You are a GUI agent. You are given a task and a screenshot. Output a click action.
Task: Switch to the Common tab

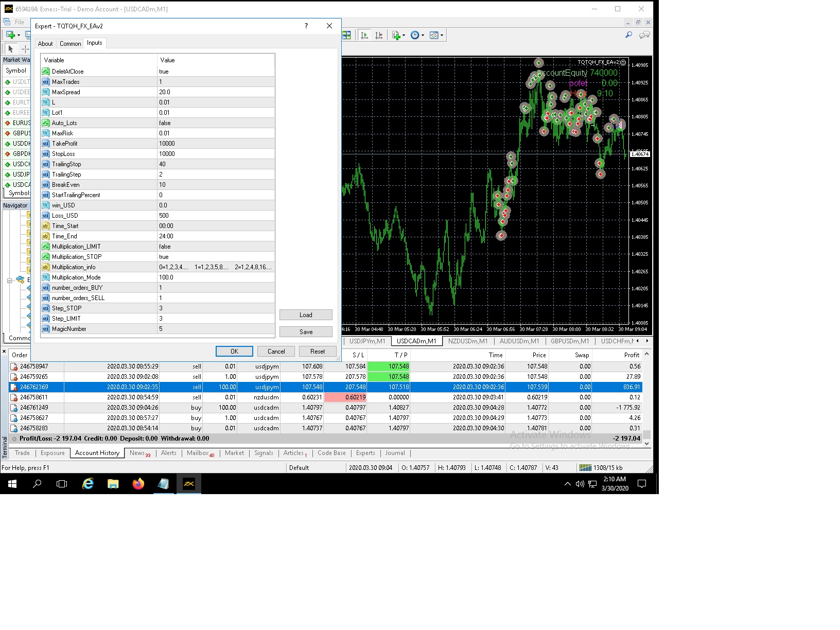tap(70, 44)
